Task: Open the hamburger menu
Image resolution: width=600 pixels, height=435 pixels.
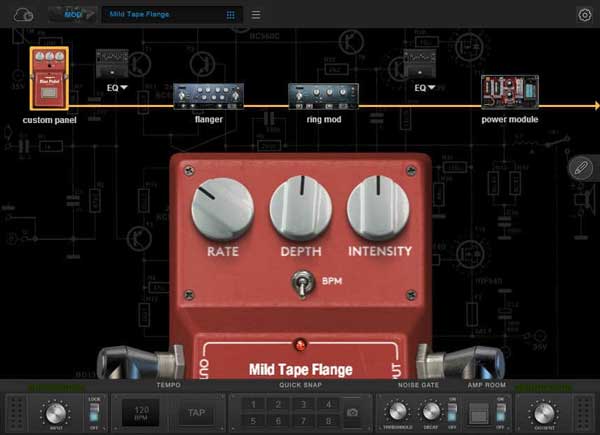Action: [x=256, y=15]
